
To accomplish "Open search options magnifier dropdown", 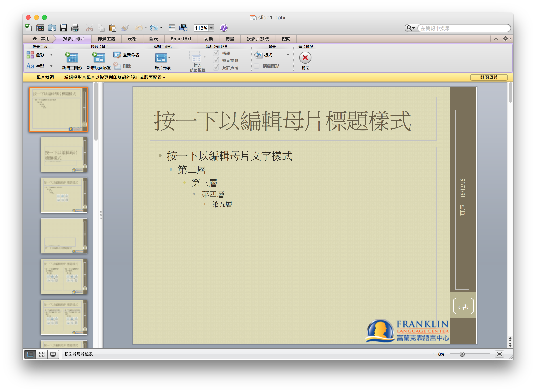I will pyautogui.click(x=411, y=28).
